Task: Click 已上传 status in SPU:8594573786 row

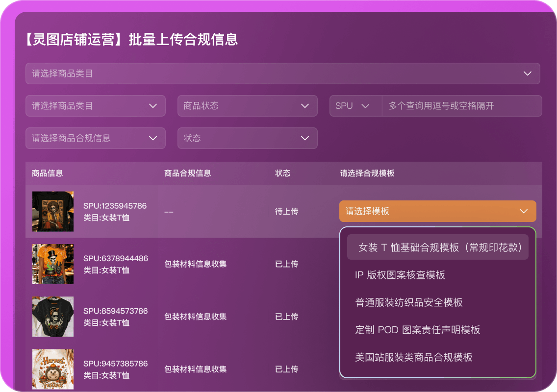Action: click(287, 317)
